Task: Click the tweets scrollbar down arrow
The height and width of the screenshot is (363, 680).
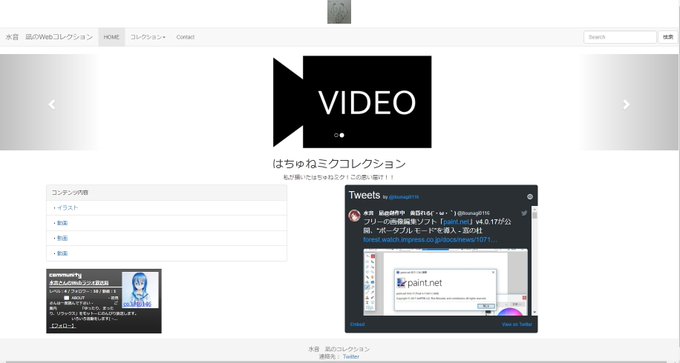Action: [x=534, y=312]
